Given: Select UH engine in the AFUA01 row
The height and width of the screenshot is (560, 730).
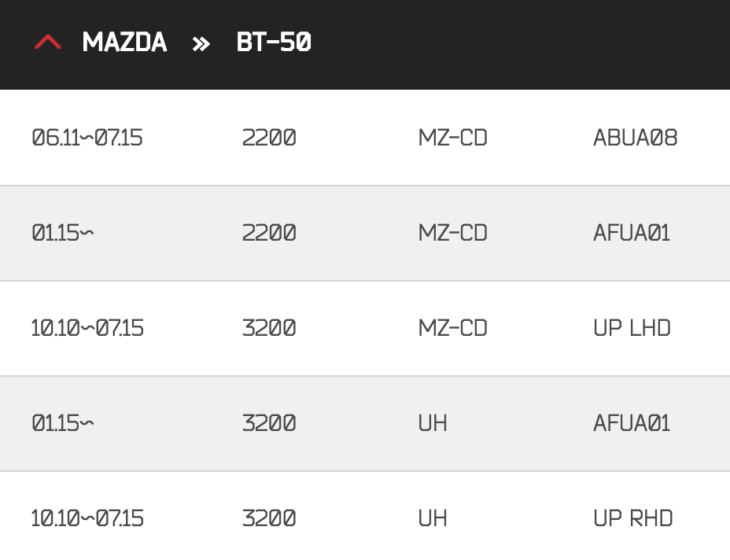Looking at the screenshot, I should point(433,423).
